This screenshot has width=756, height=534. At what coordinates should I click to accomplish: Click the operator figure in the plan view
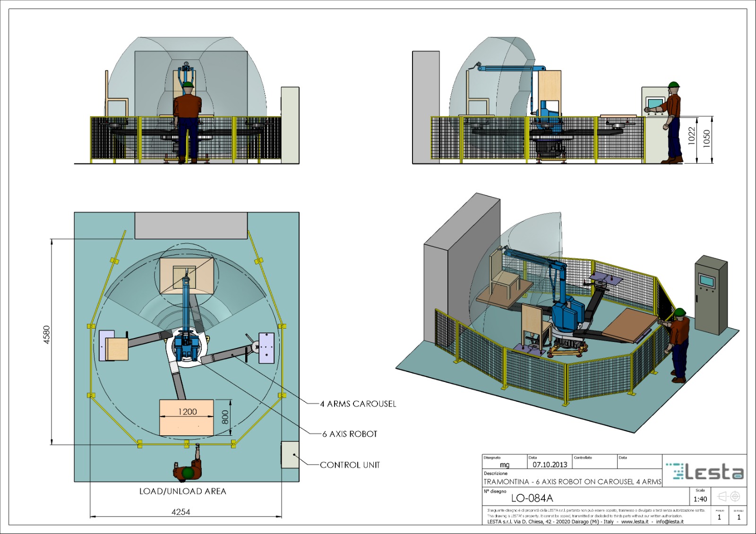point(189,467)
